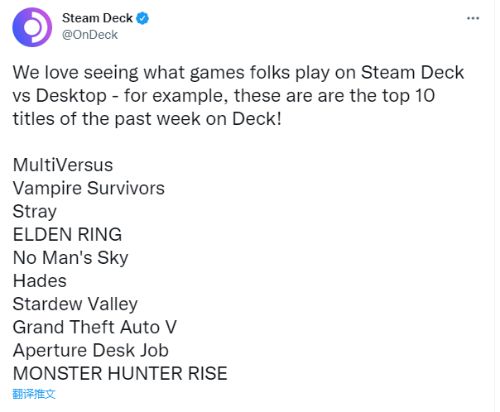500x412 pixels.
Task: Click the Aperture Desk Job entry
Action: 91,350
